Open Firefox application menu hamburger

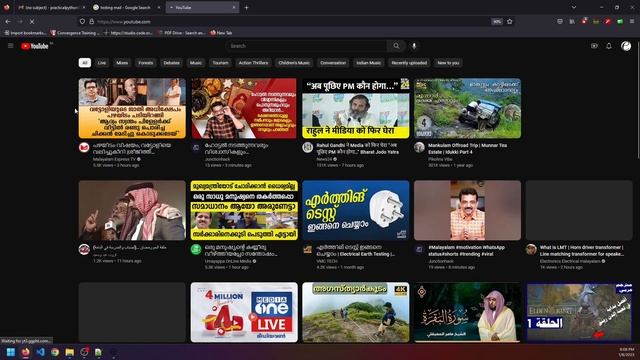632,22
